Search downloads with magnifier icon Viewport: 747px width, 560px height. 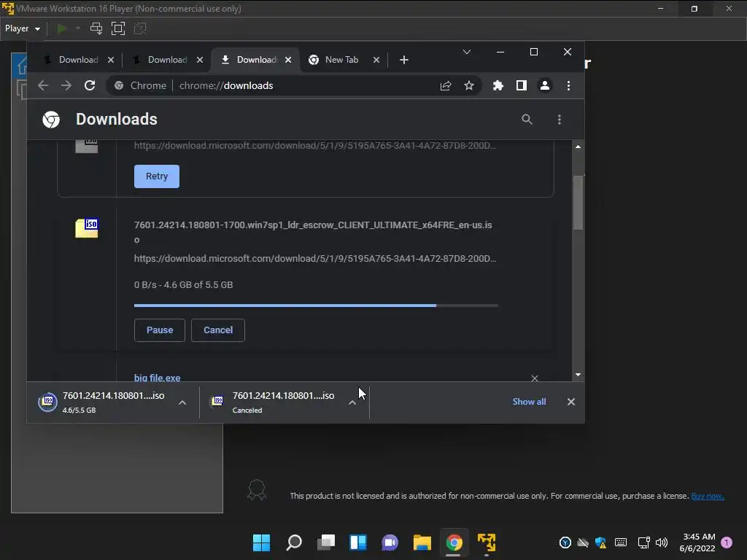(x=527, y=120)
